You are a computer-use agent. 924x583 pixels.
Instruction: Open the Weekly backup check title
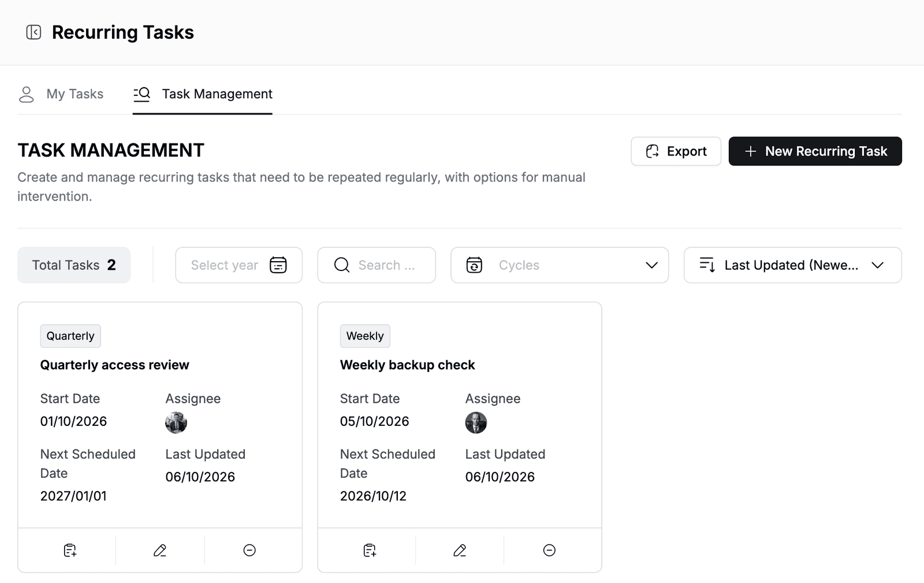click(x=407, y=365)
